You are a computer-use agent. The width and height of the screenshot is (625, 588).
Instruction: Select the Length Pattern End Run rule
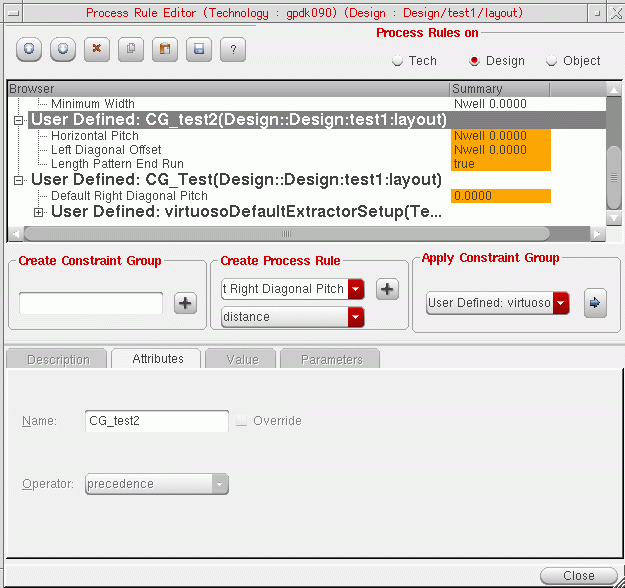[x=117, y=164]
